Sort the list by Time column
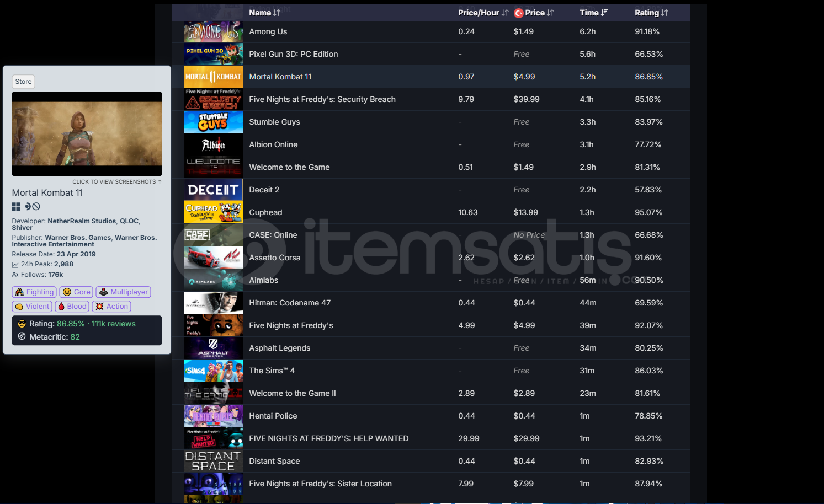The height and width of the screenshot is (504, 824). click(x=593, y=13)
